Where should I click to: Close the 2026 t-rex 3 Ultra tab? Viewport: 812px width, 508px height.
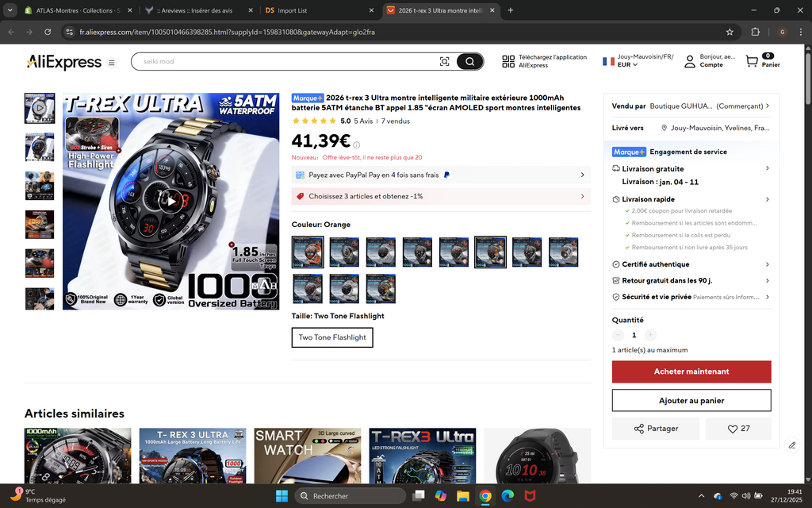tap(492, 10)
